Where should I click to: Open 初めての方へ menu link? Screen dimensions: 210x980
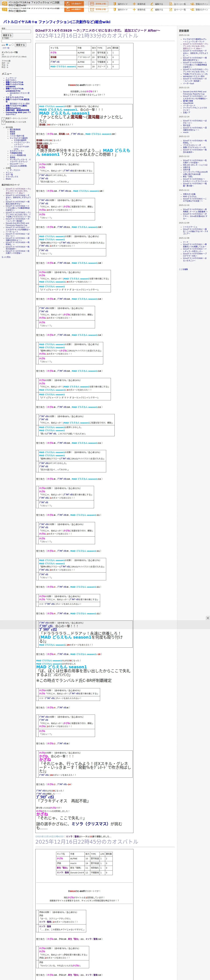point(11,80)
